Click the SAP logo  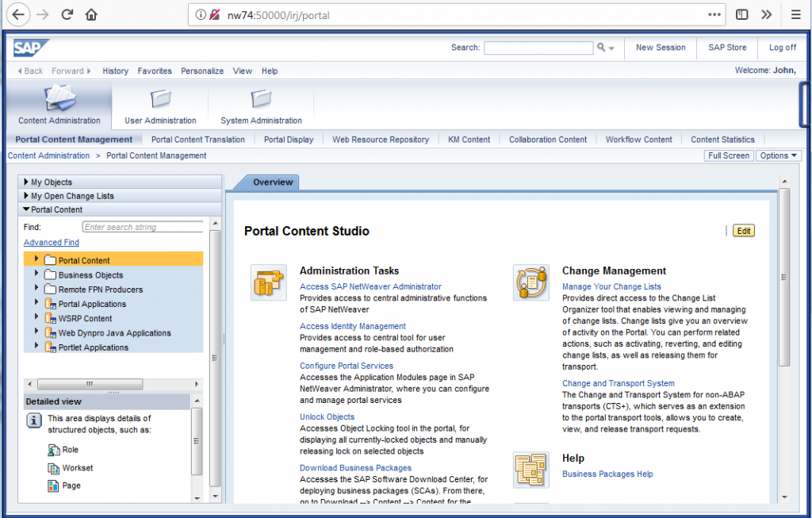[x=30, y=48]
